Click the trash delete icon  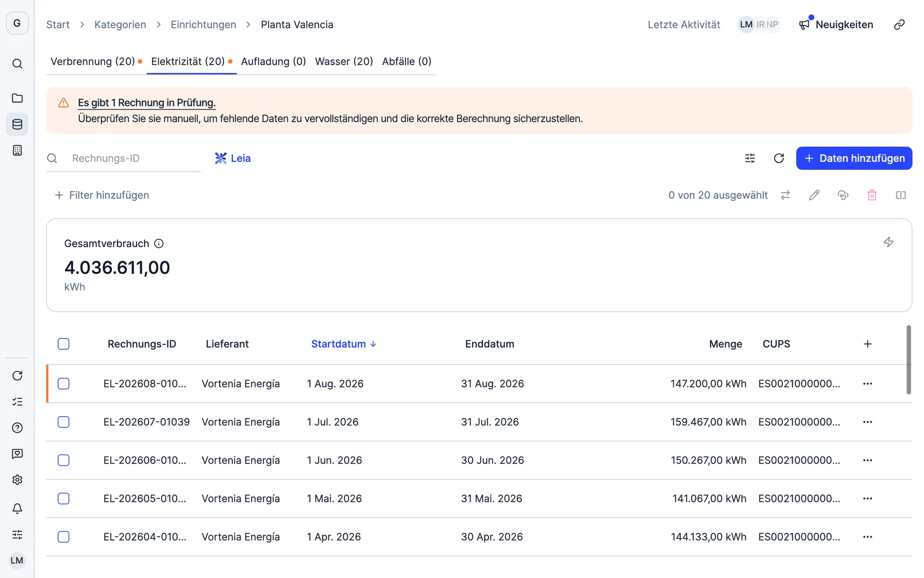872,195
